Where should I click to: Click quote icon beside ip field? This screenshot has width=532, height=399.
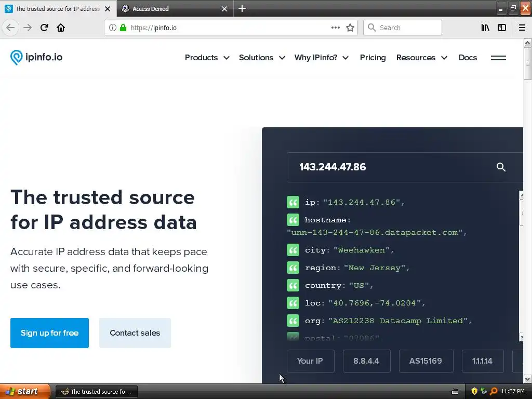(x=293, y=202)
